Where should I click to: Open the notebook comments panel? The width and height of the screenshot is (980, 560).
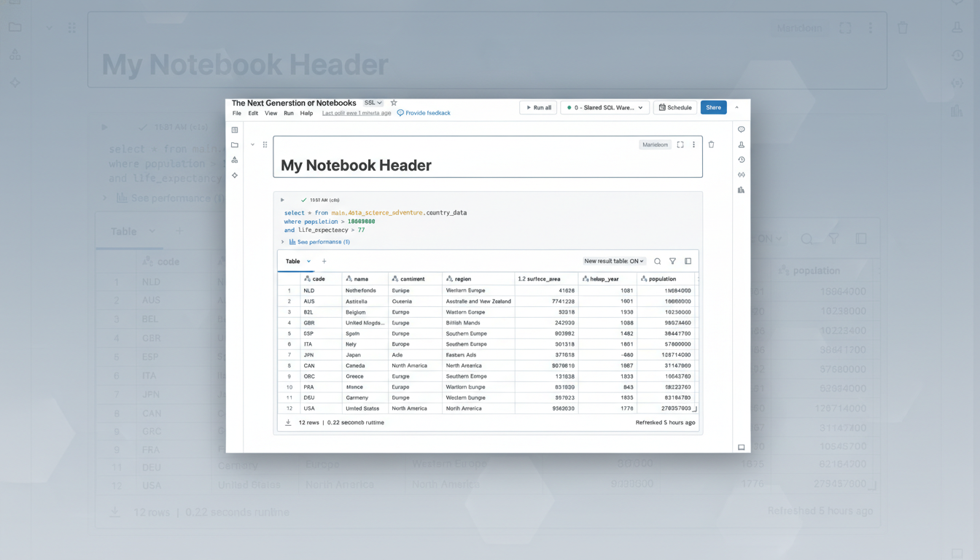(x=740, y=129)
